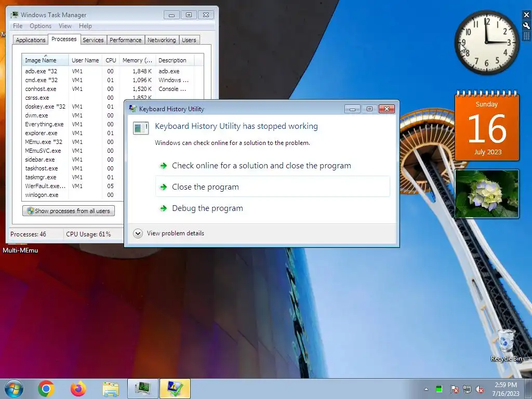Select taskmgr.exe process

pyautogui.click(x=73, y=177)
